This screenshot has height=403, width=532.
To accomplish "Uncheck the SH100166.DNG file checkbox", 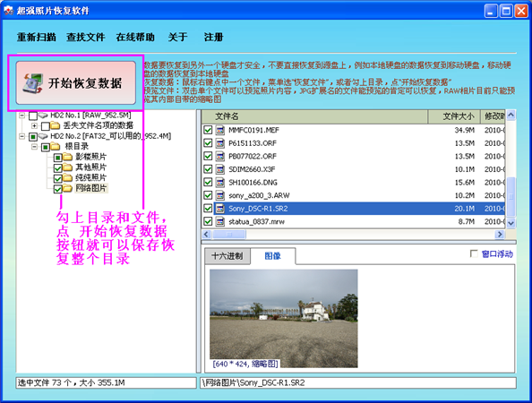I will pyautogui.click(x=208, y=182).
